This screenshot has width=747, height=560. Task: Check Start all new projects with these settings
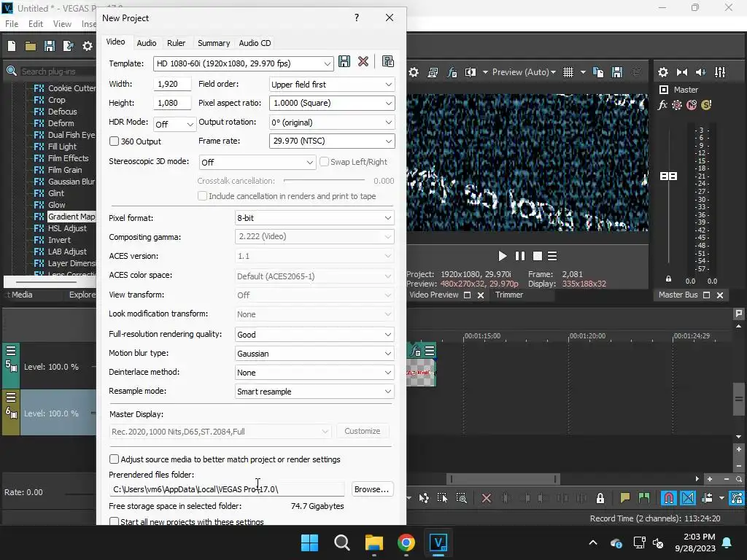[x=114, y=521]
